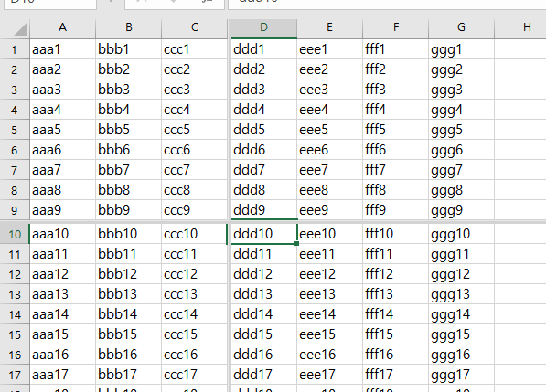The image size is (546, 392).
Task: Click the fill handle of cell ddd10
Action: pyautogui.click(x=296, y=243)
